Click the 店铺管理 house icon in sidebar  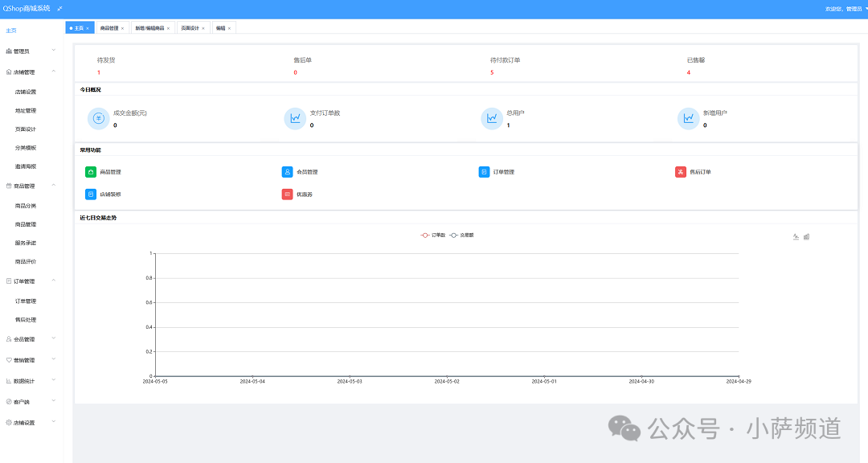(8, 72)
